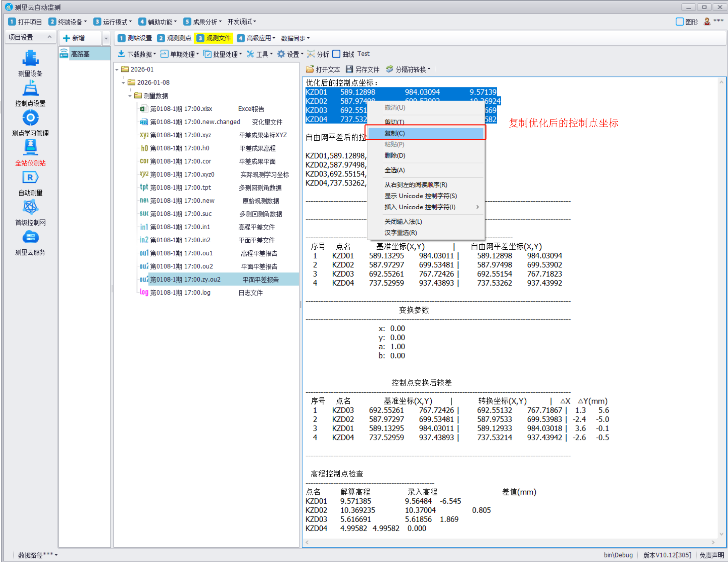Switch to the 测站设置 tab

(135, 38)
